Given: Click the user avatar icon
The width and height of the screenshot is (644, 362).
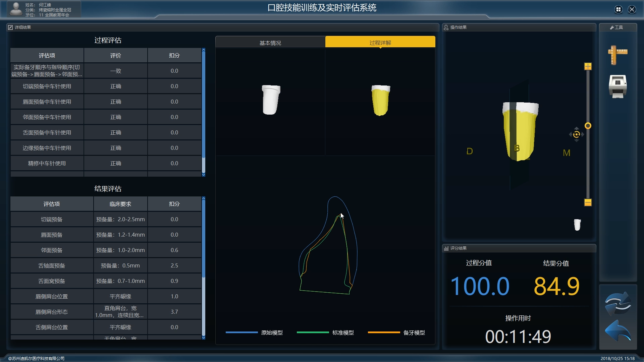Looking at the screenshot, I should 16,9.
